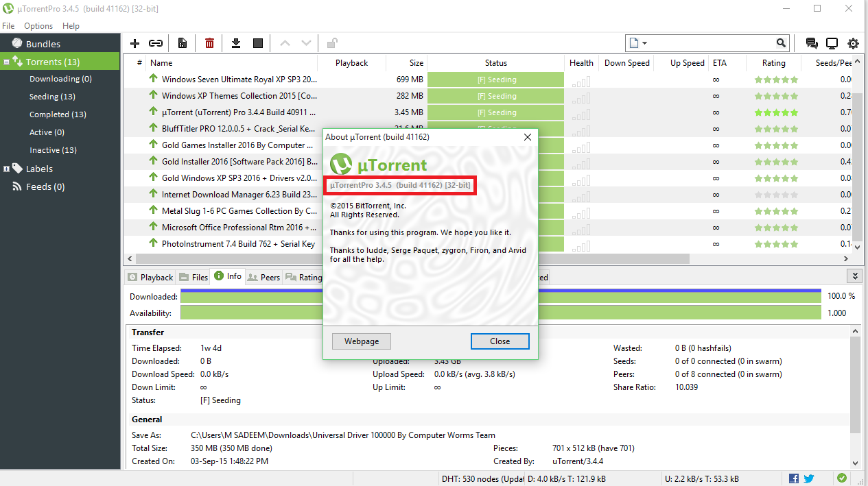Viewport: 868px width, 486px height.
Task: Open the Help menu
Action: click(x=71, y=25)
